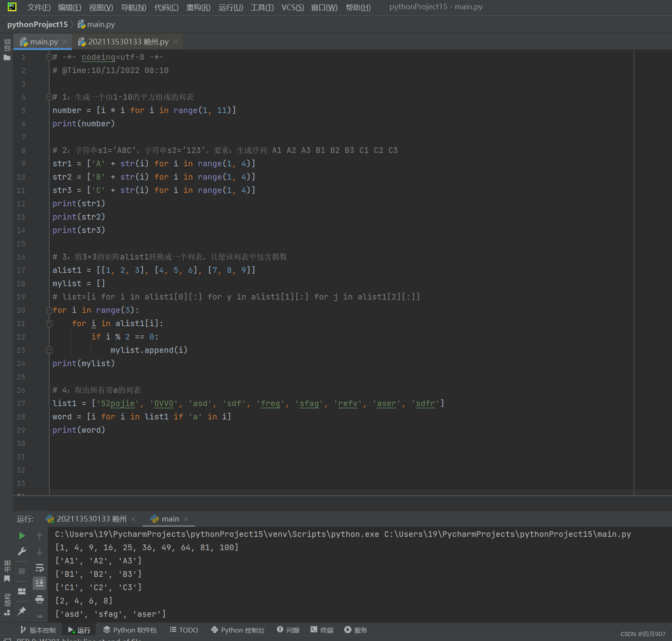This screenshot has width=672, height=641.
Task: Open Structure (结构) tool window
Action: pyautogui.click(x=7, y=604)
